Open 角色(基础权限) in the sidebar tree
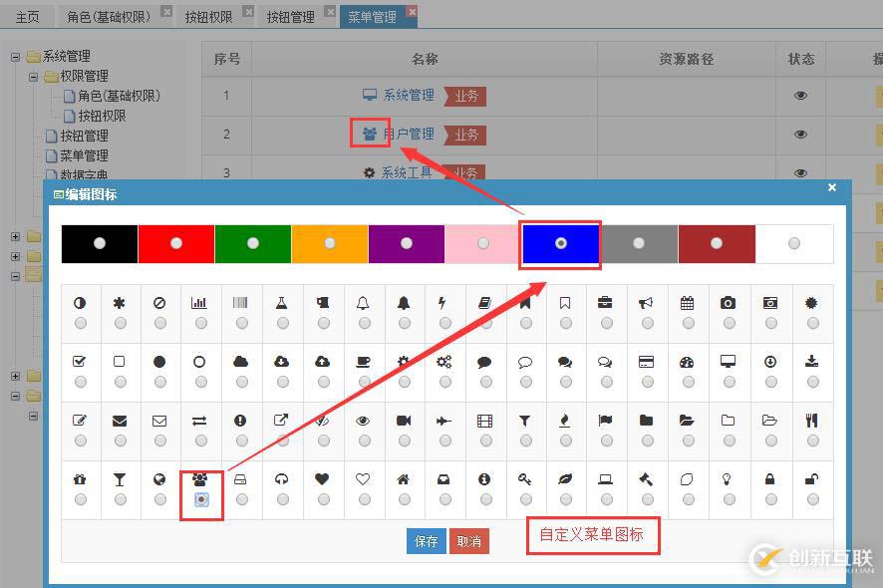 120,97
